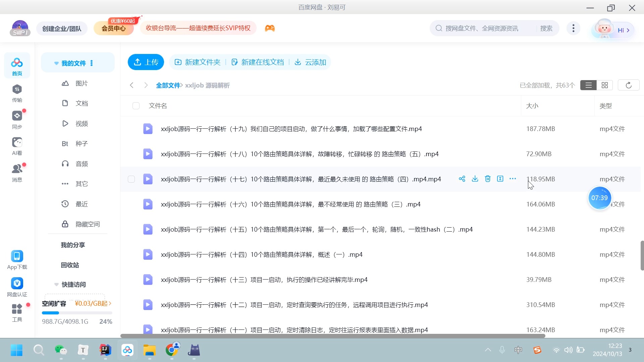The image size is (644, 362).
Task: Click the video icon of 十九 file
Action: (x=148, y=129)
